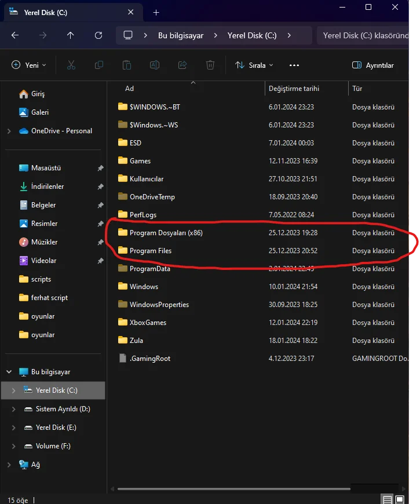Open the Yeni new item dropdown
This screenshot has width=420, height=504.
(28, 65)
